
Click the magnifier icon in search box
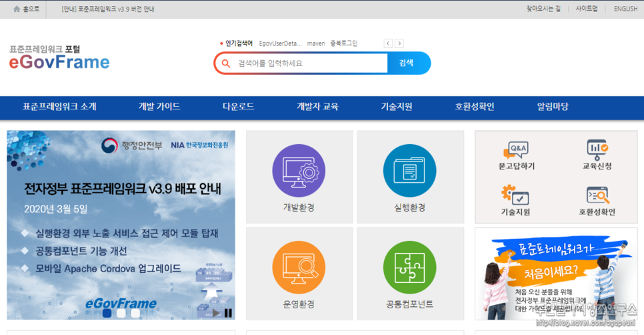225,63
